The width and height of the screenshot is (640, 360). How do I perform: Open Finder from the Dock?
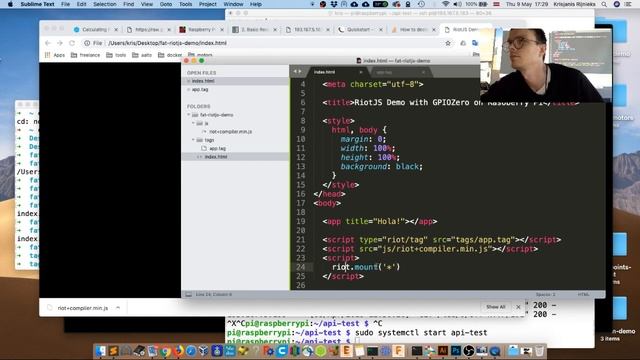(x=100, y=351)
